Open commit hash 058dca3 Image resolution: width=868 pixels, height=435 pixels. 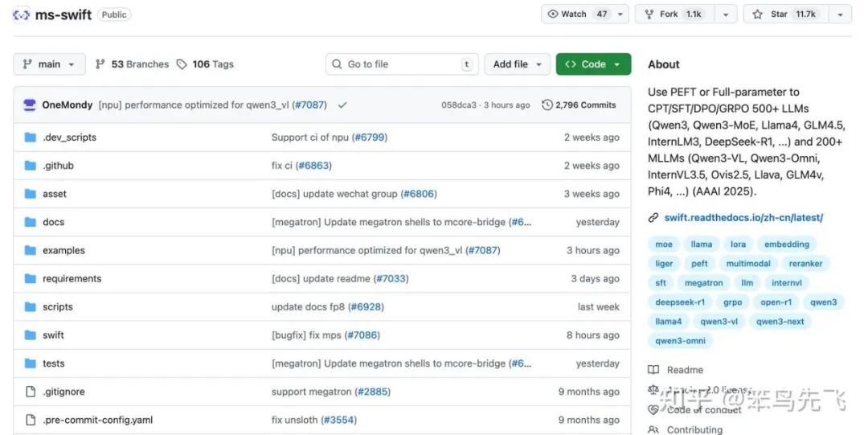point(459,105)
